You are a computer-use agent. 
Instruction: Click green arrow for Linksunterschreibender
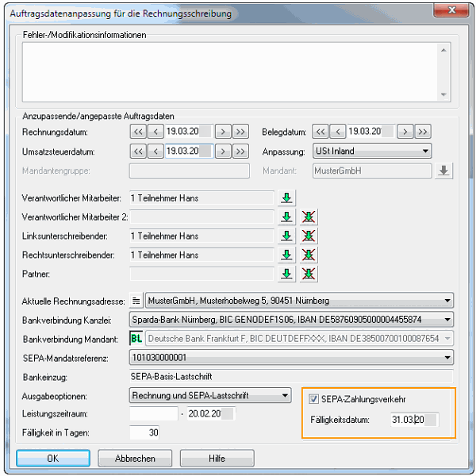point(286,236)
